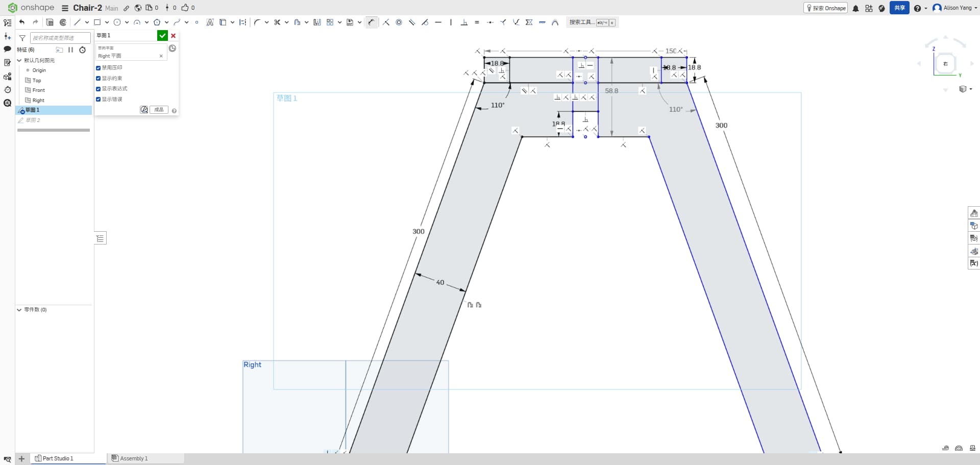980x465 pixels.
Task: Clear the Right 平面 sketch plane selection
Action: tap(161, 56)
